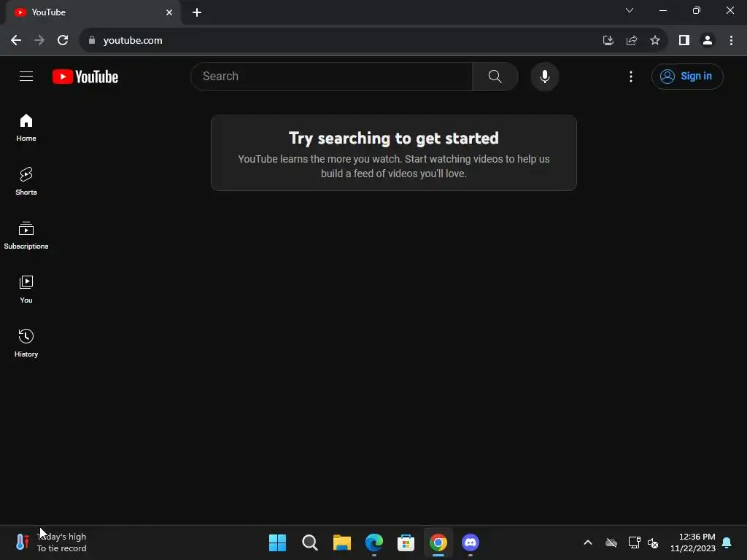Open Windows taskbar search
Viewport: 747px width, 560px height.
(x=309, y=542)
